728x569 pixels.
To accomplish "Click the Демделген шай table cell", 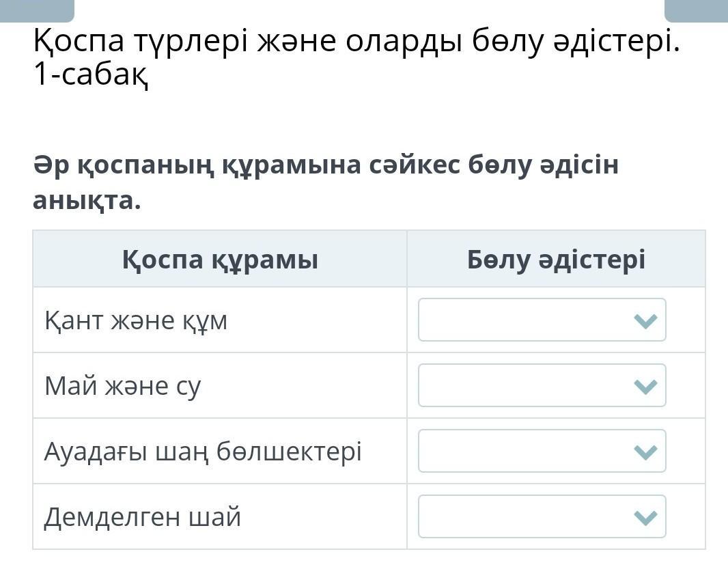I will point(220,516).
